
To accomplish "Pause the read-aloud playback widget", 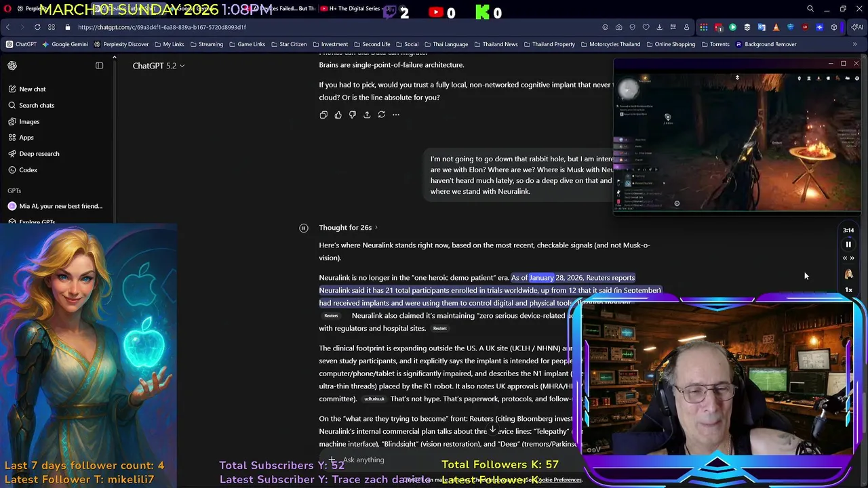I will [x=848, y=245].
